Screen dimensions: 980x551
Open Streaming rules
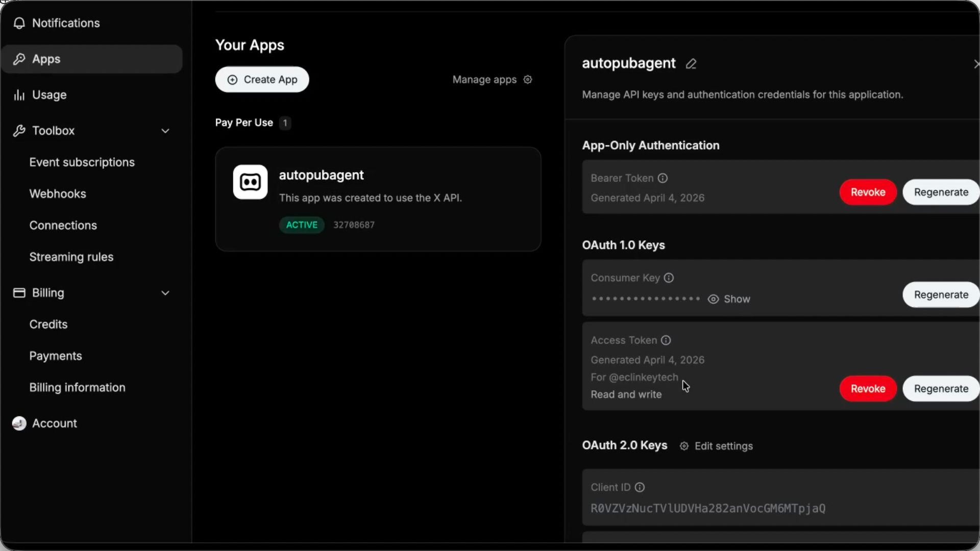tap(71, 257)
